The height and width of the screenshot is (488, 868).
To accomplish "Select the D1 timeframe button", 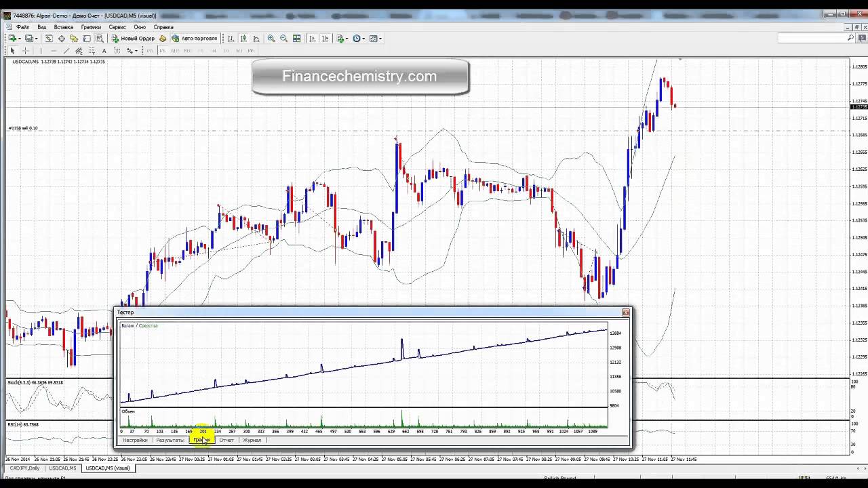I will [x=226, y=51].
